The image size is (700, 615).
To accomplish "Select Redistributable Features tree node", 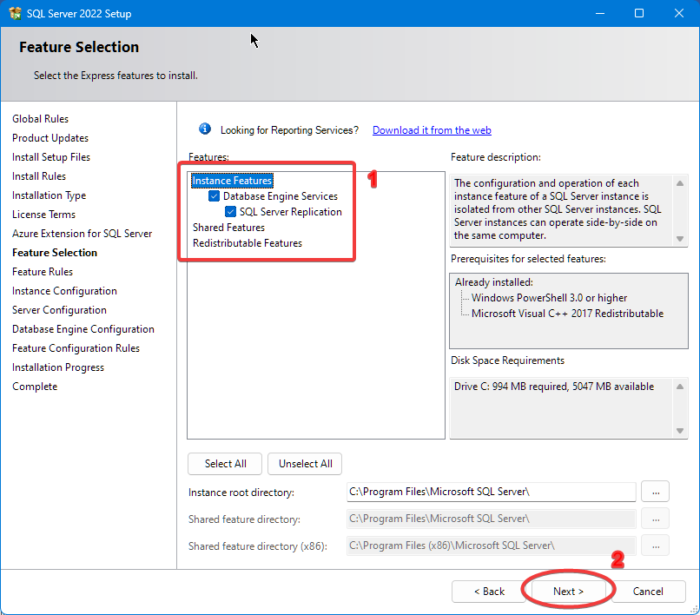I will tap(248, 243).
